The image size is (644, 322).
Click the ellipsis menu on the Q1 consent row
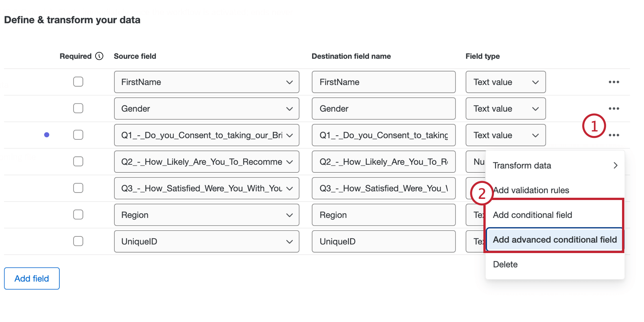tap(614, 135)
